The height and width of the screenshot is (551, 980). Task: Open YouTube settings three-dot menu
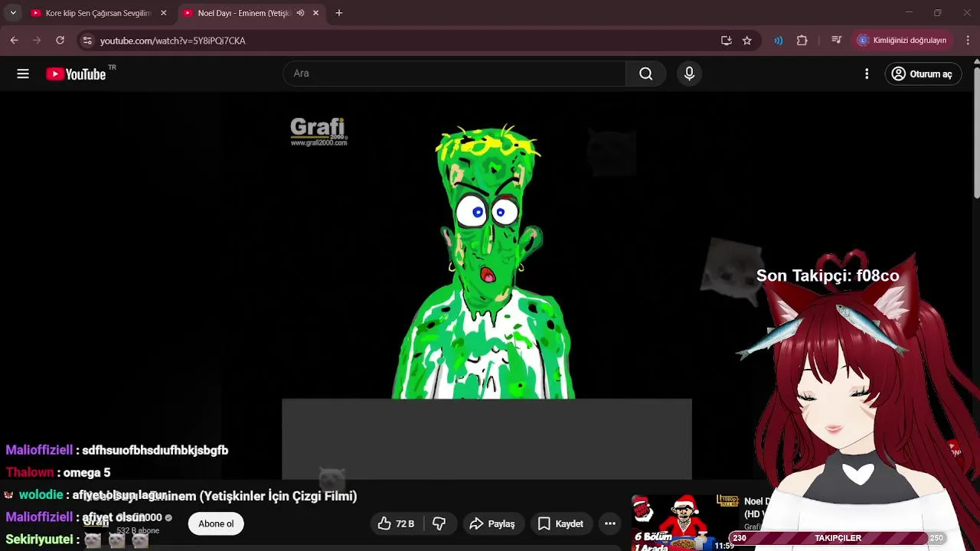tap(867, 73)
